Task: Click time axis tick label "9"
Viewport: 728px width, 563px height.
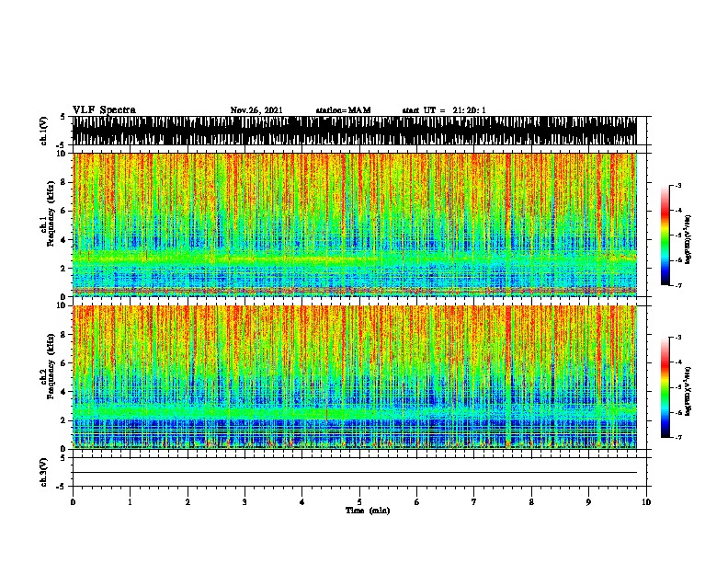Action: click(588, 502)
